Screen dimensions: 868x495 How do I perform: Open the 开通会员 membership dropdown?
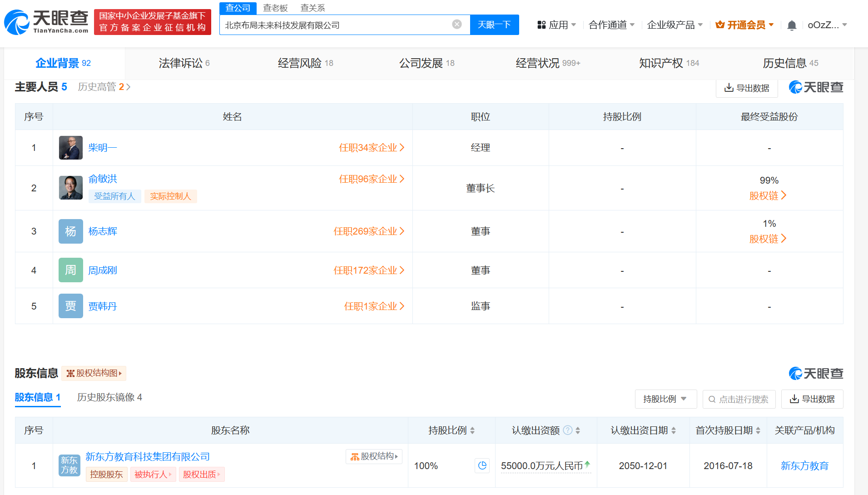coord(744,25)
